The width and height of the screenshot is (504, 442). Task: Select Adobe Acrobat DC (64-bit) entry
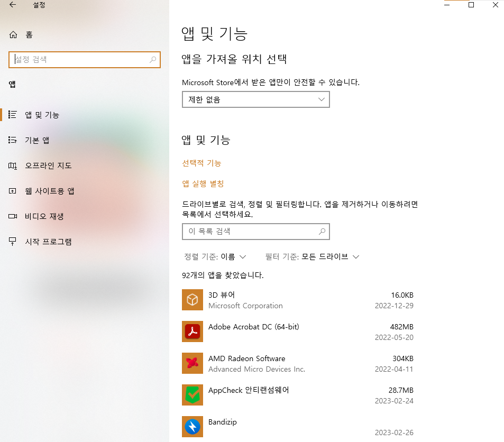(x=254, y=327)
